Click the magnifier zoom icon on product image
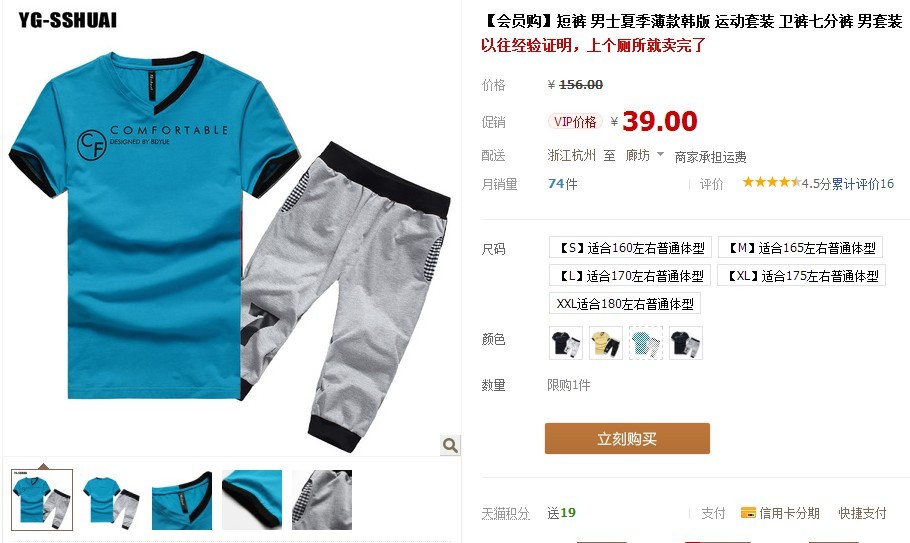 (450, 445)
